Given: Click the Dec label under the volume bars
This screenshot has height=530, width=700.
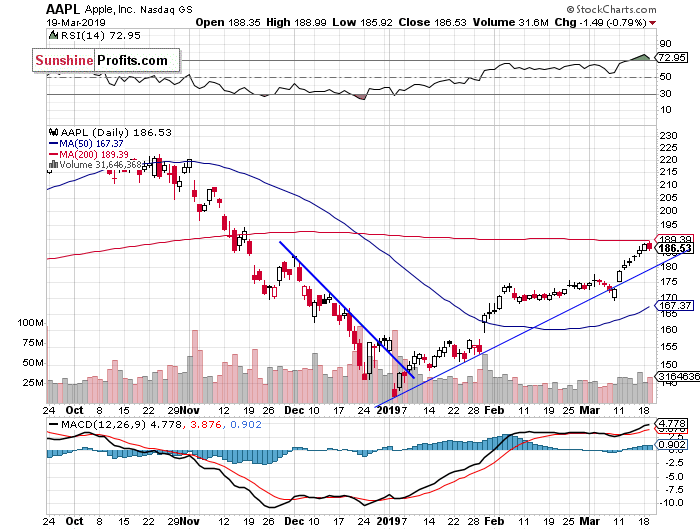Looking at the screenshot, I should click(x=294, y=410).
